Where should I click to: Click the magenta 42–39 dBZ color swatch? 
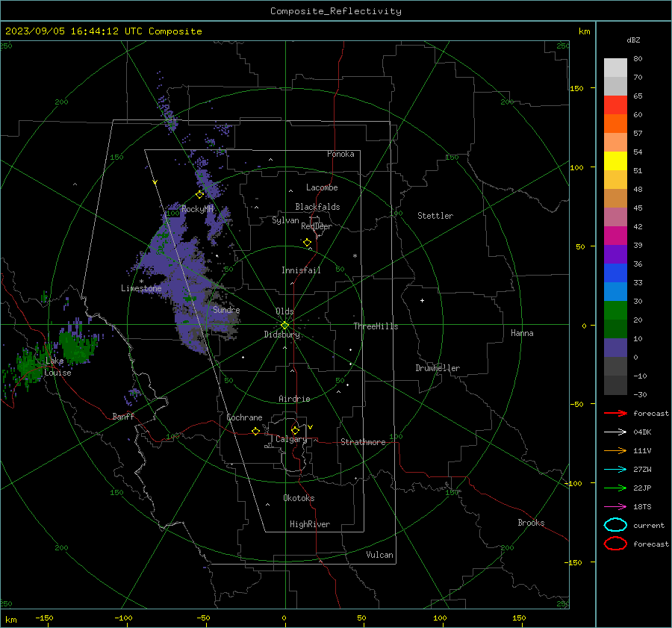pos(615,236)
